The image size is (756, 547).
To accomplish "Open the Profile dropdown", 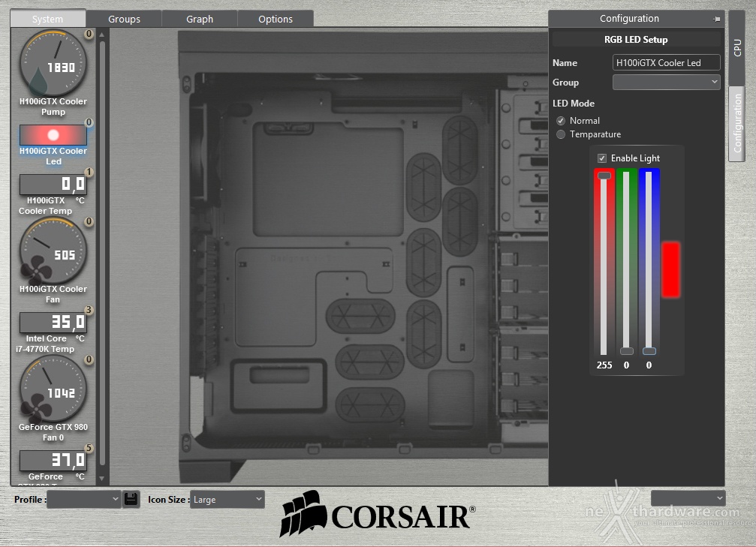I will tap(83, 499).
